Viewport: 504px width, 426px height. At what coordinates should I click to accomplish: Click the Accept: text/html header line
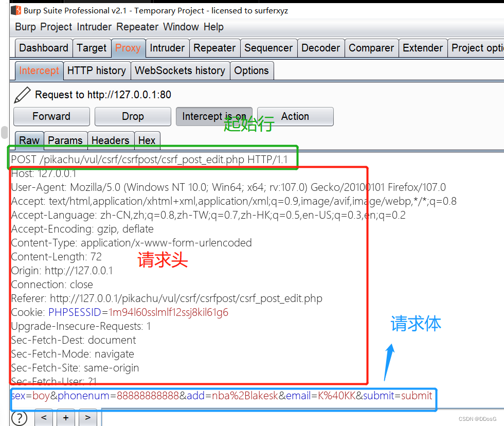point(233,201)
